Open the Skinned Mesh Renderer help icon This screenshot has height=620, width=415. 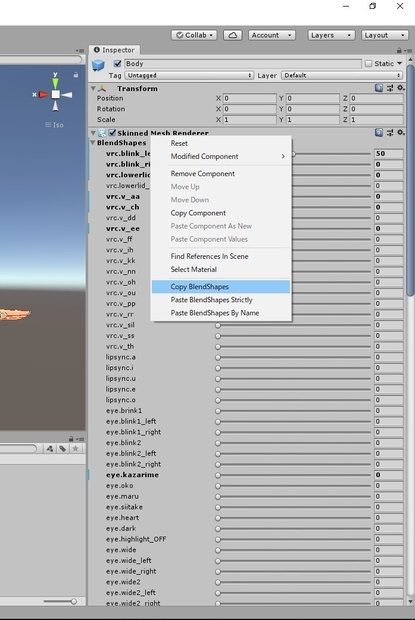coord(379,132)
